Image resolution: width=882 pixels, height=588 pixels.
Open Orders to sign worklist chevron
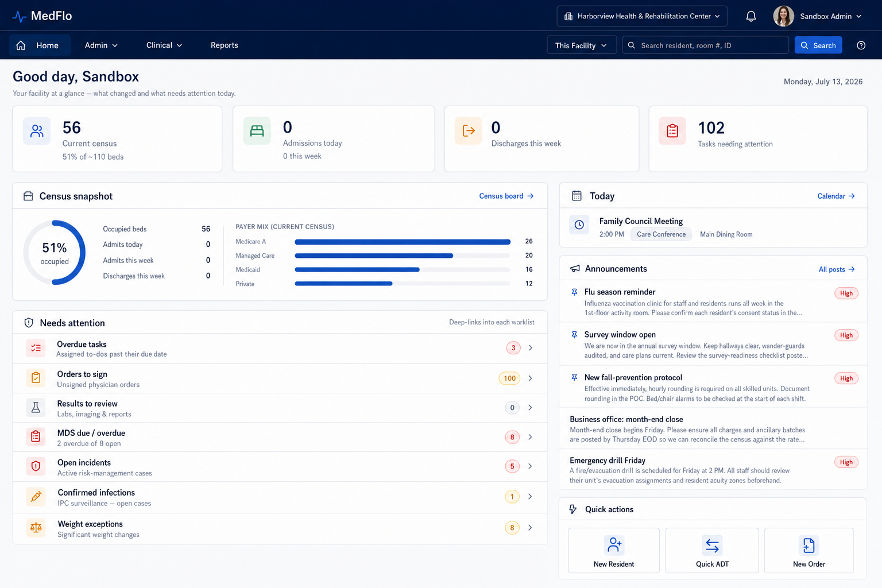pos(530,378)
